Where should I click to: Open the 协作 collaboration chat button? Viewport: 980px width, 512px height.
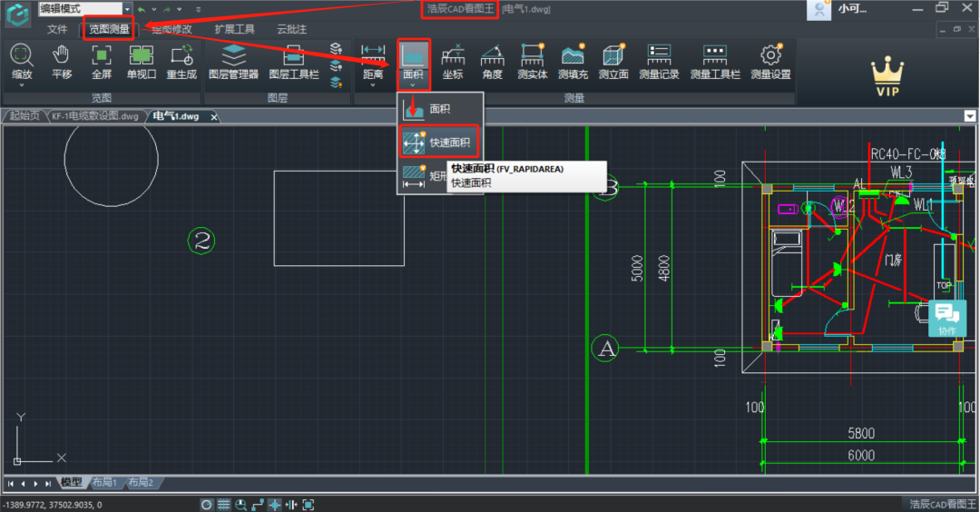coord(946,318)
